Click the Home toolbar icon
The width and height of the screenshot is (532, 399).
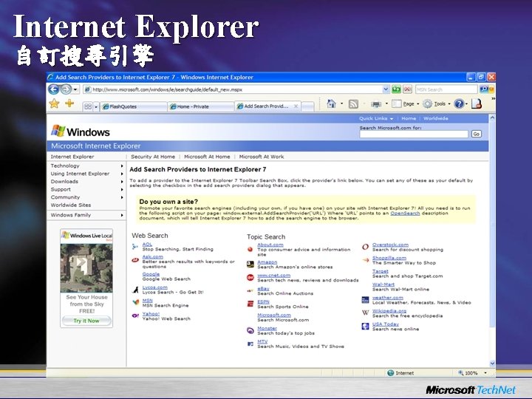pyautogui.click(x=331, y=103)
